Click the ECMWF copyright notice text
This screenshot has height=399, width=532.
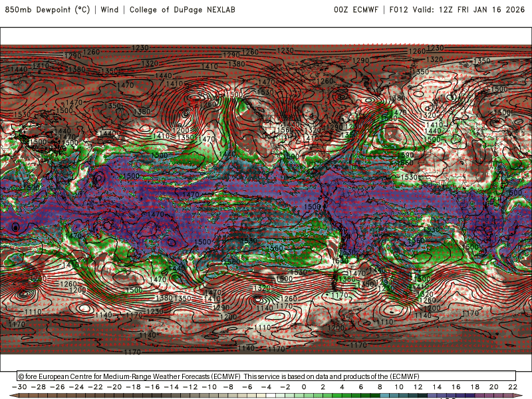pyautogui.click(x=219, y=376)
